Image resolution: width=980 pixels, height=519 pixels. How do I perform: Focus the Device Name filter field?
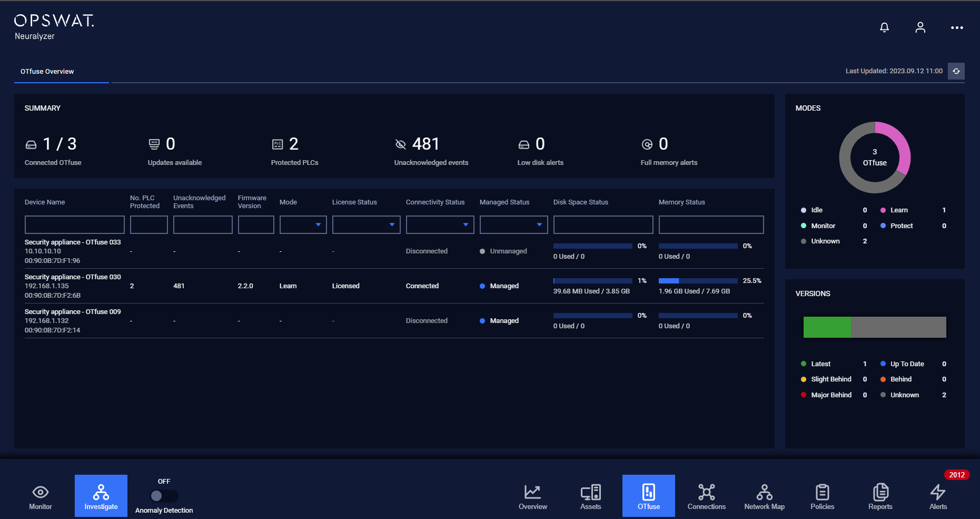(75, 224)
